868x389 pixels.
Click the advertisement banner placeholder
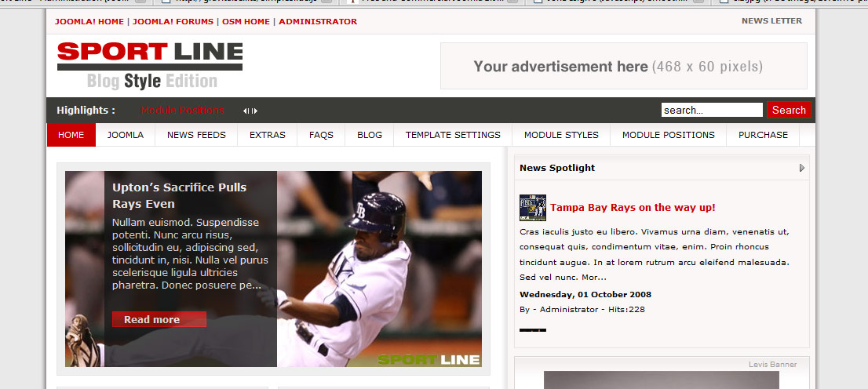623,66
